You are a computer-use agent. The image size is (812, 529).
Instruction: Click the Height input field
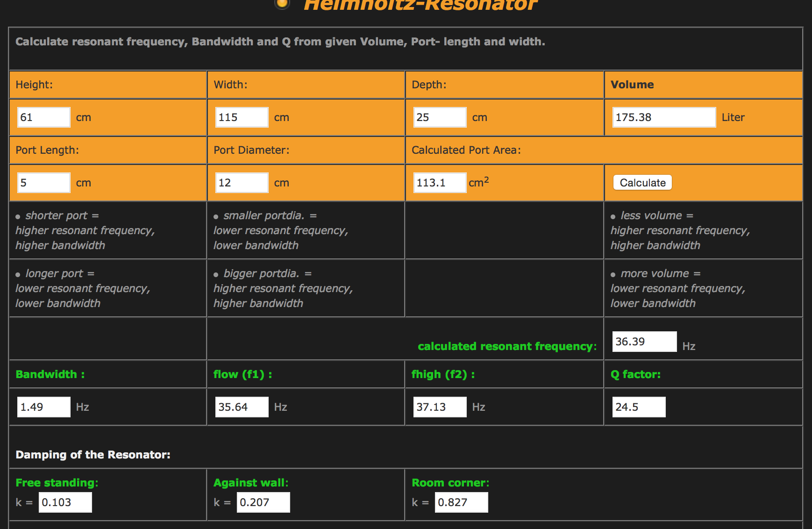click(43, 117)
